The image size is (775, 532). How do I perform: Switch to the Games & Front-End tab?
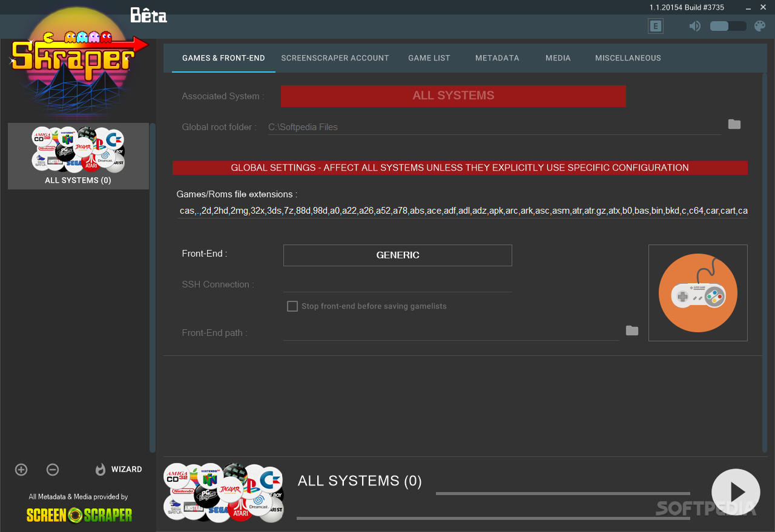[223, 58]
